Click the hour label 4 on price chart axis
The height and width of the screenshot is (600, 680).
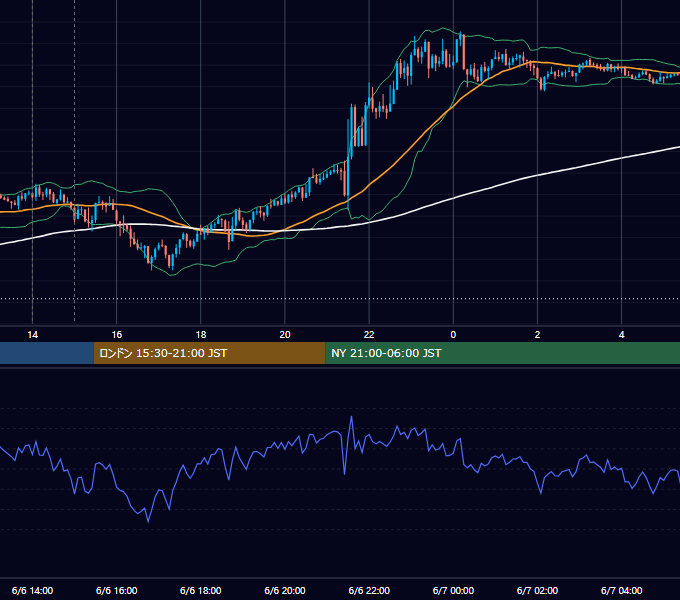[621, 335]
